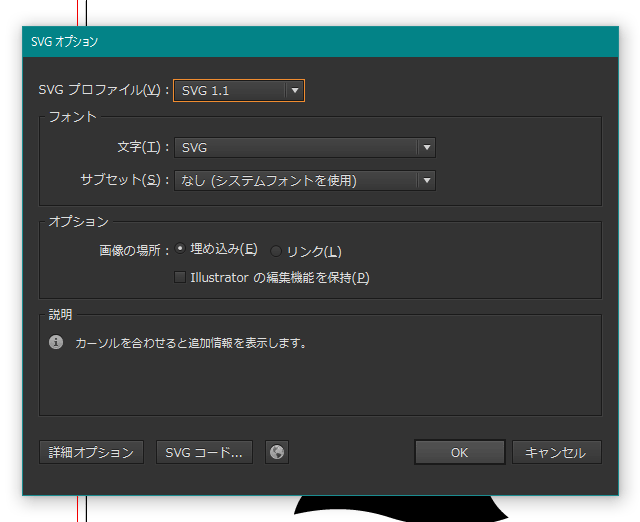Click the キャンセル button
This screenshot has height=522, width=640.
557,452
